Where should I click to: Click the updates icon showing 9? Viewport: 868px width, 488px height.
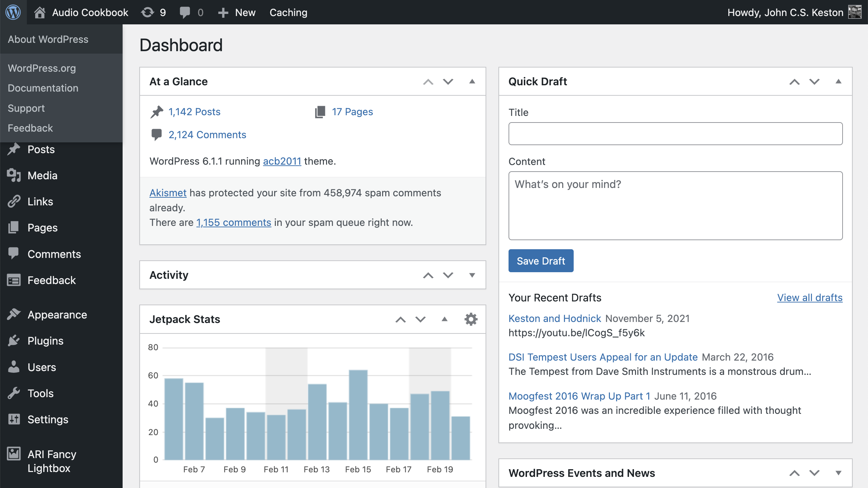[x=148, y=13]
